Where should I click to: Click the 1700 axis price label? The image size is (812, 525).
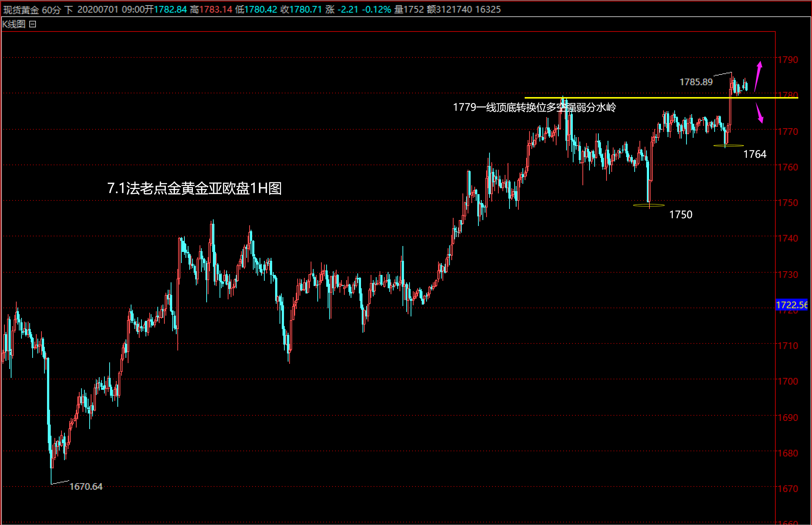[x=788, y=381]
